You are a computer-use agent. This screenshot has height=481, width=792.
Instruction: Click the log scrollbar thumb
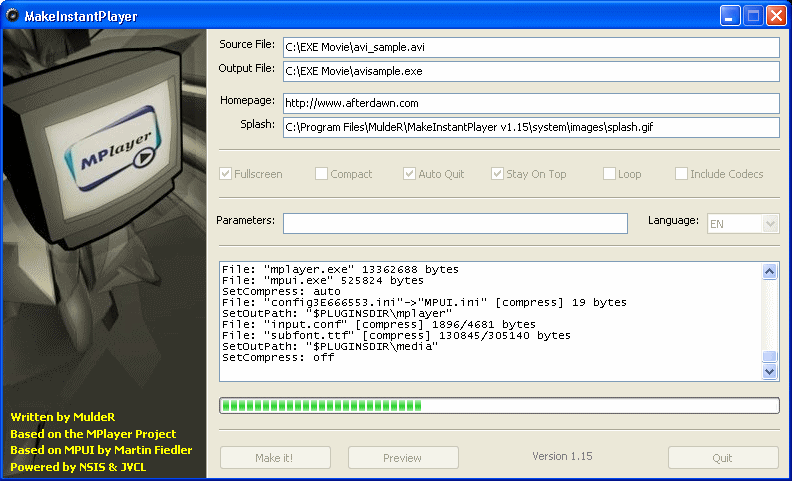tap(769, 356)
